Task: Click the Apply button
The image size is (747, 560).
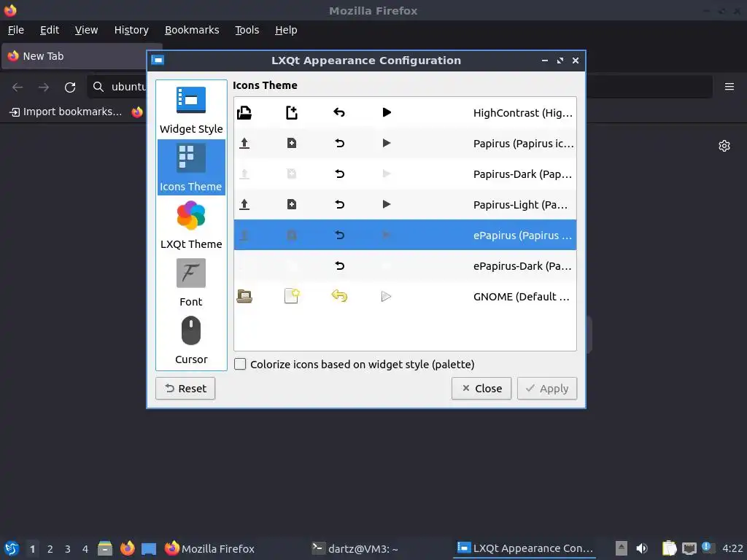Action: pos(547,389)
